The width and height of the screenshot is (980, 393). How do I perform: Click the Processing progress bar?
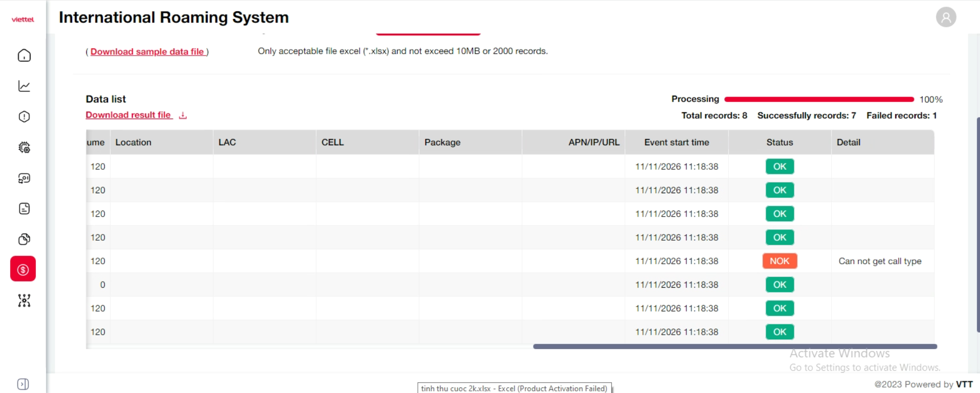tap(819, 99)
